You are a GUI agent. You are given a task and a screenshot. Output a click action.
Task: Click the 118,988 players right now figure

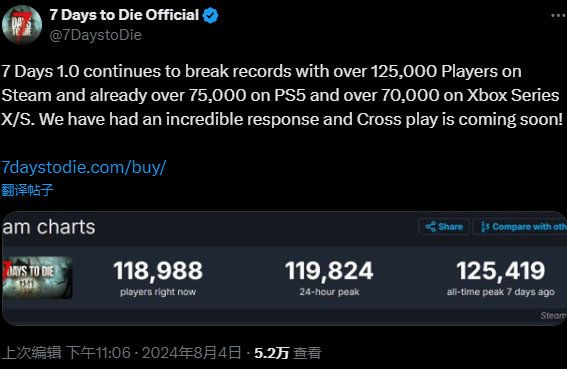[158, 271]
